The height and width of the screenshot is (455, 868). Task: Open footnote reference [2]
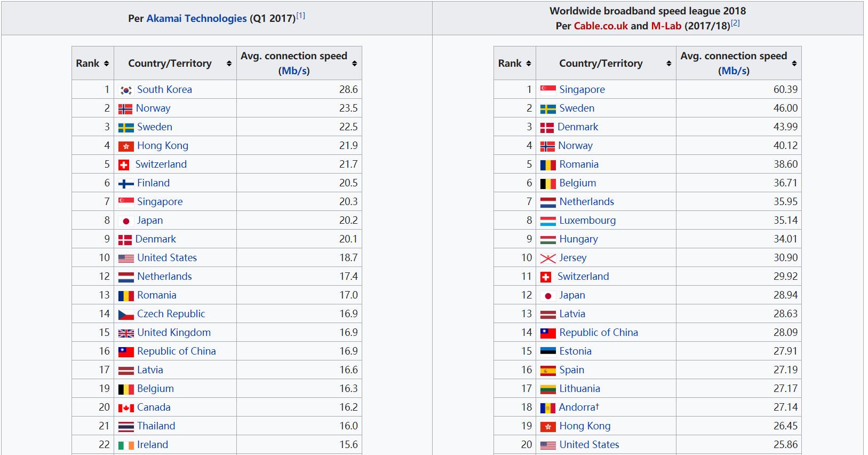735,23
